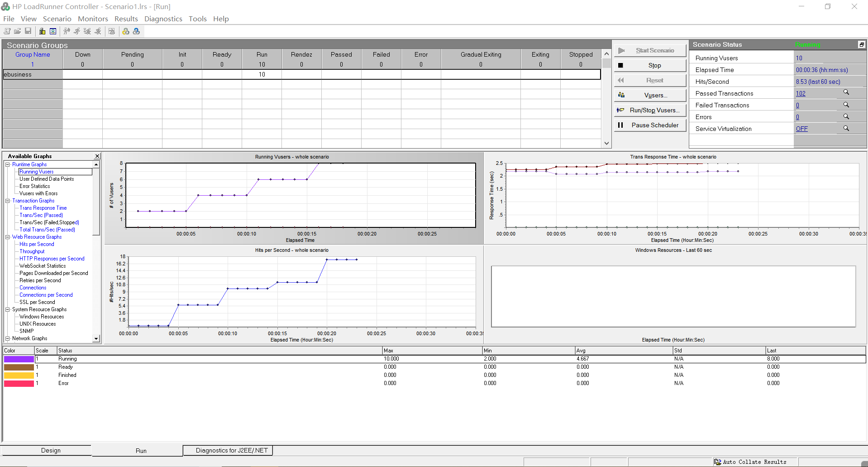The width and height of the screenshot is (868, 467).
Task: Click purple Running color swatch in legend
Action: (x=19, y=359)
